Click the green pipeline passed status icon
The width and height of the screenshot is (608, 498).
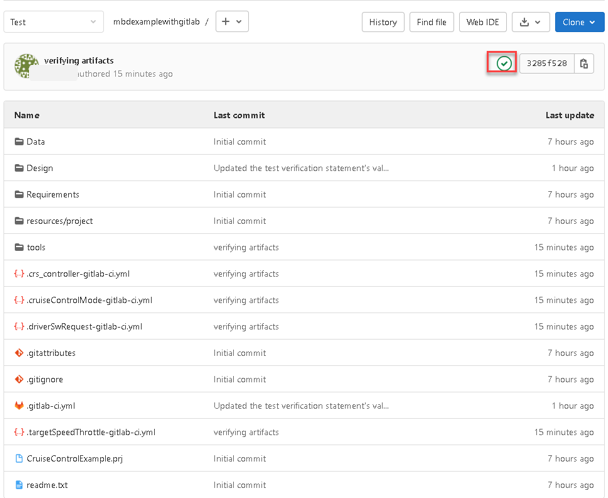tap(503, 64)
